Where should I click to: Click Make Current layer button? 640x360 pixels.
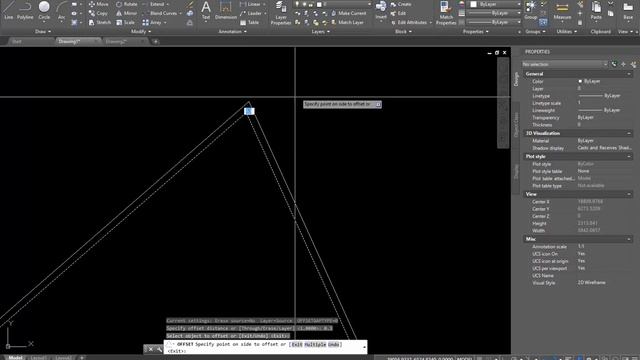348,13
